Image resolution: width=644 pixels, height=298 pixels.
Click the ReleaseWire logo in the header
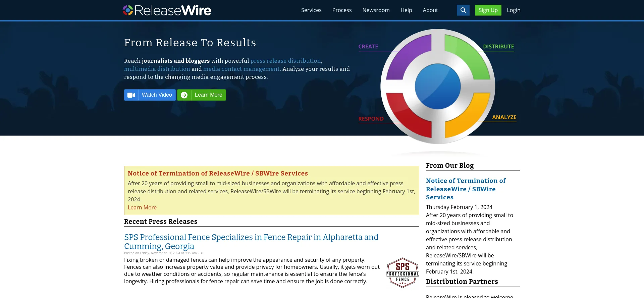[167, 10]
